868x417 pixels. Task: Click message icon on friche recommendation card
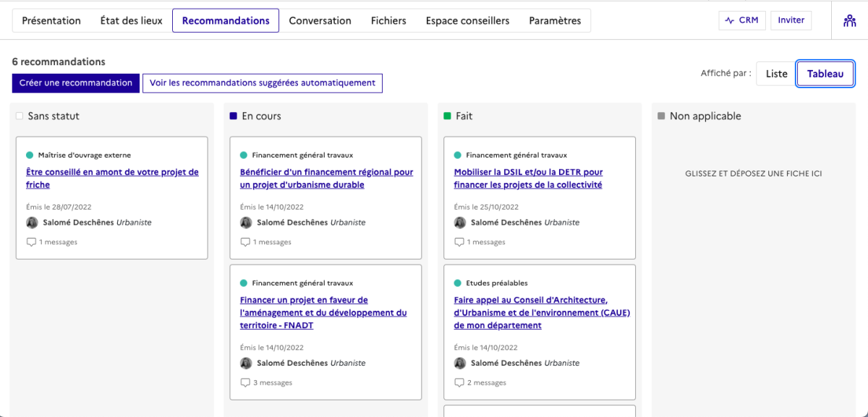point(31,242)
